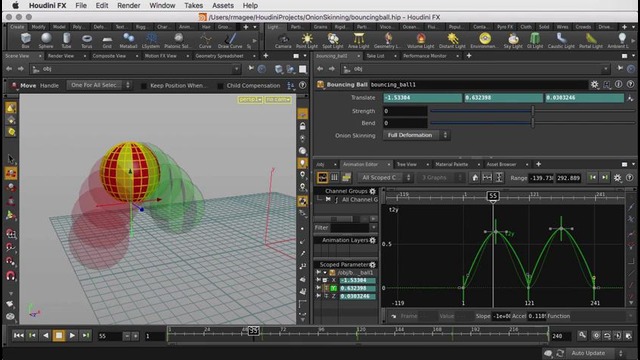640x360 pixels.
Task: Open the persp viewport camera menu
Action: pos(250,100)
